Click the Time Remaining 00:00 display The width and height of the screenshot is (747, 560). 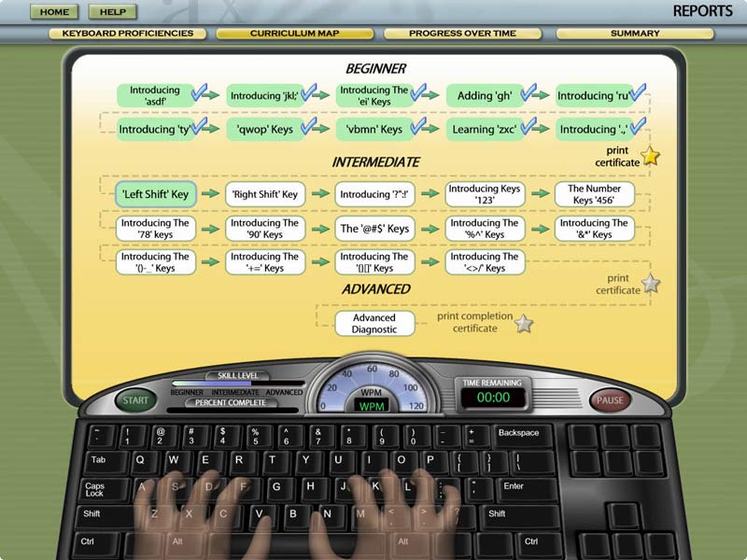coord(493,398)
